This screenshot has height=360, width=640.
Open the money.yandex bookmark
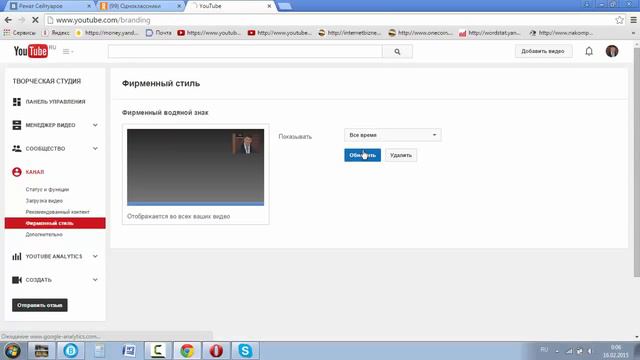pyautogui.click(x=107, y=33)
